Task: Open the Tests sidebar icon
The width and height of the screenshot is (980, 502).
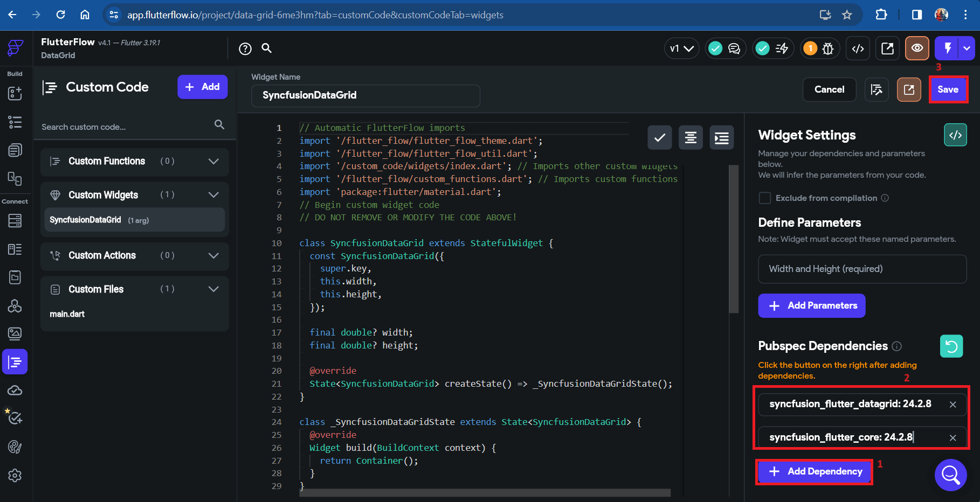Action: [x=15, y=417]
